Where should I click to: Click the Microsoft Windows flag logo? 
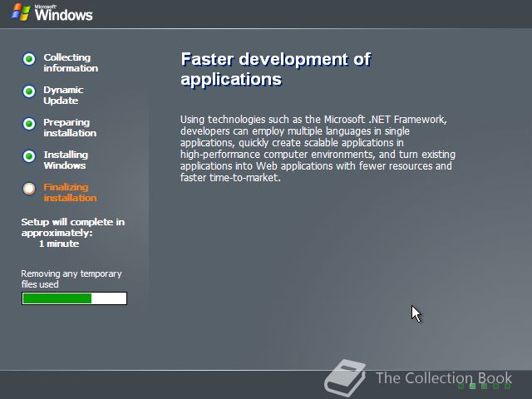tap(21, 12)
